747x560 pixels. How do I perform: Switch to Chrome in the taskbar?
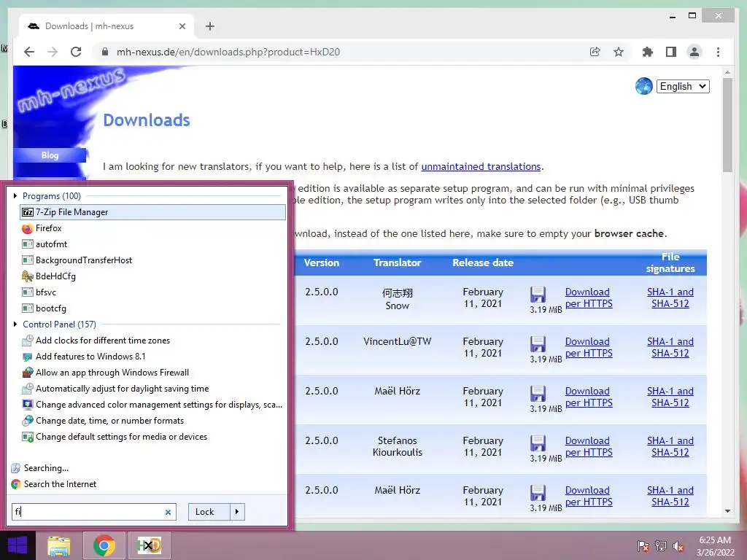tap(104, 545)
